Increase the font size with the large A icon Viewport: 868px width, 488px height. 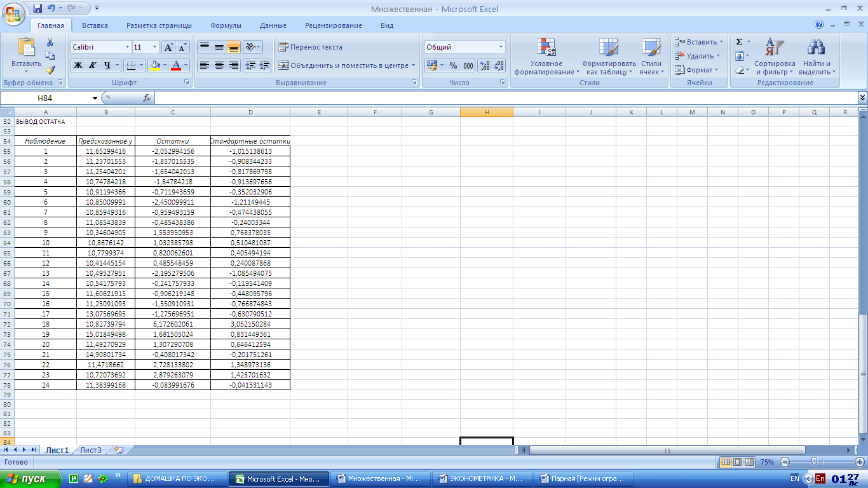pyautogui.click(x=168, y=47)
